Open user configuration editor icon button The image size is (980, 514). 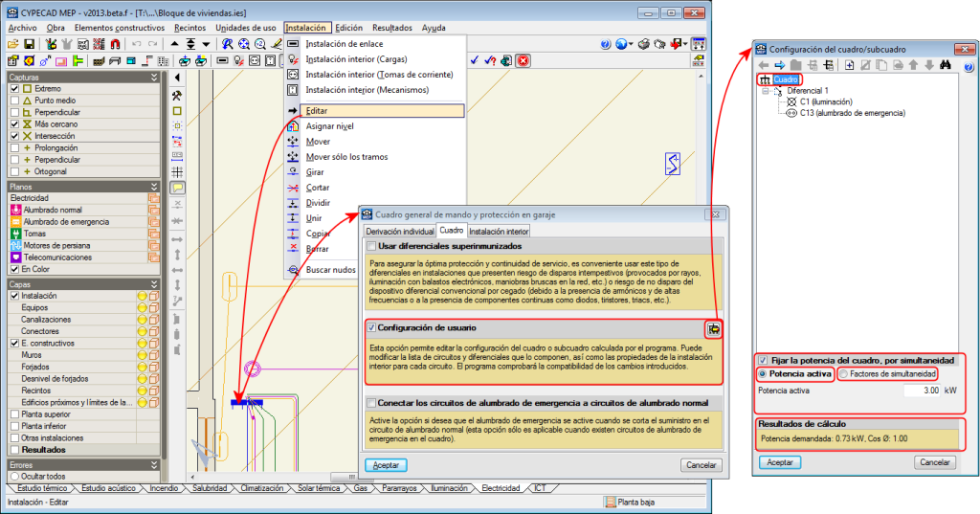(x=713, y=329)
